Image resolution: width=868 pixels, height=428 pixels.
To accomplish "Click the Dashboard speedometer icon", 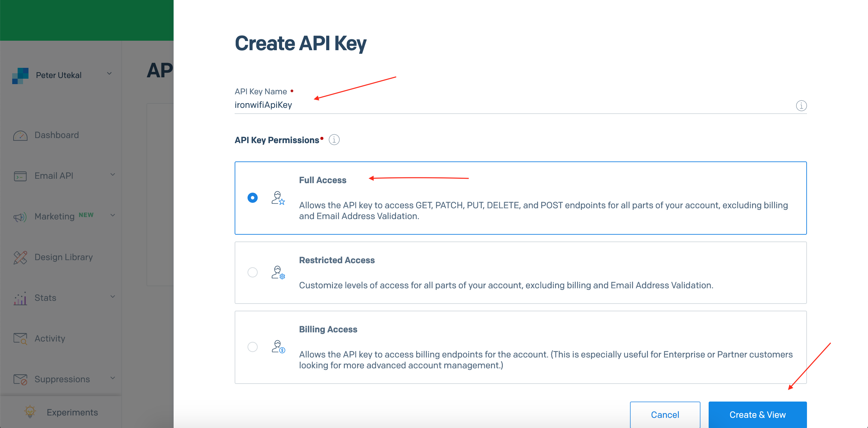I will click(x=20, y=135).
